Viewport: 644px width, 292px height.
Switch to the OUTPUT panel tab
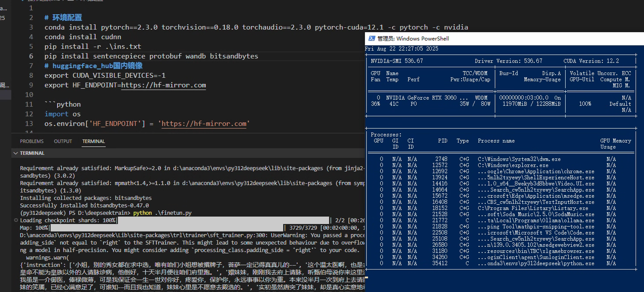(63, 141)
